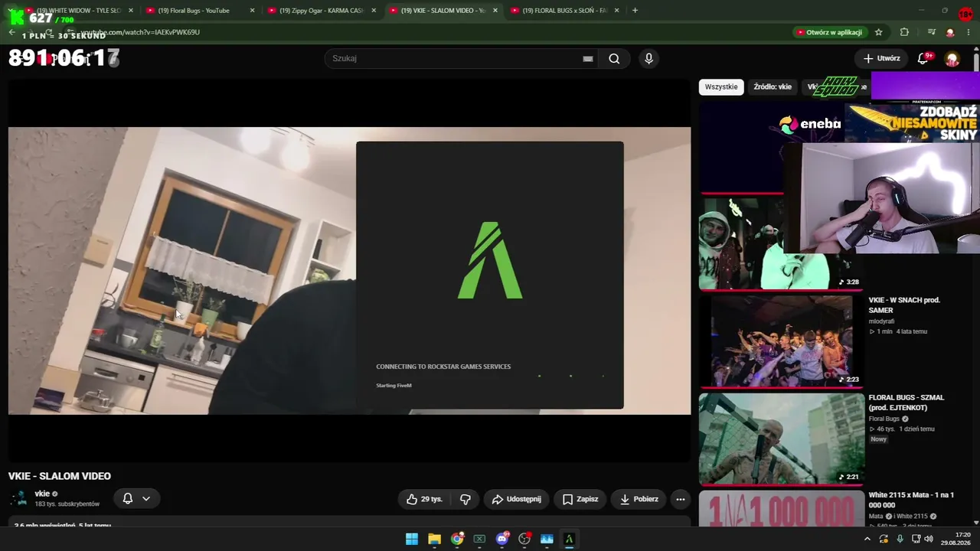Click the main video player area
The height and width of the screenshot is (551, 980).
[349, 271]
